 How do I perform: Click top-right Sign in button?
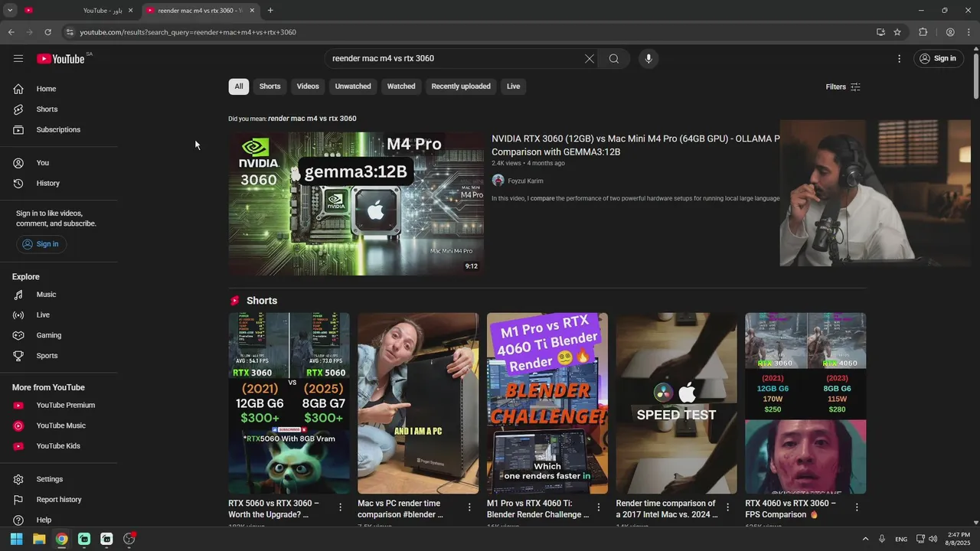939,58
